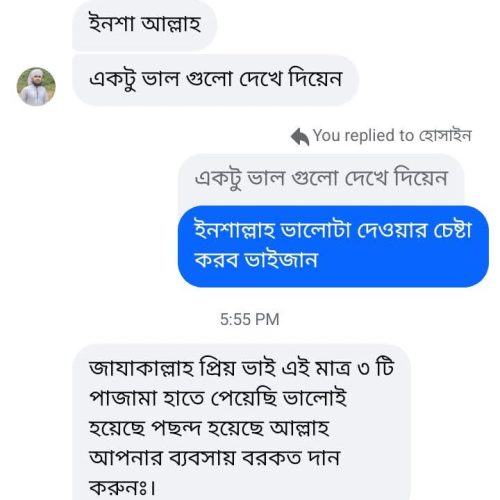Click the word 'দেওয়ার' in the sent reply
The image size is (500, 500).
[392, 230]
